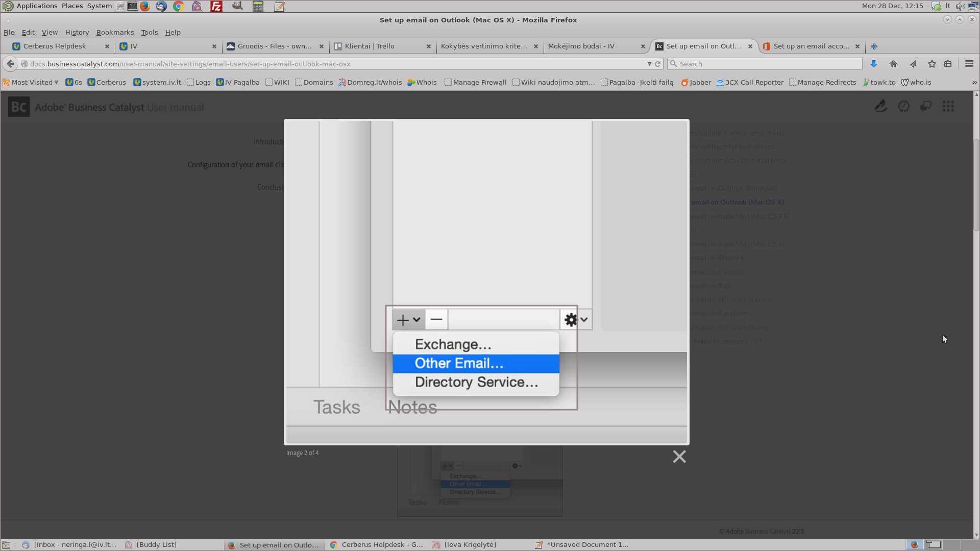Screen dimensions: 980x551
Task: Open Unsaved Document 1 in taskbar
Action: (x=582, y=545)
